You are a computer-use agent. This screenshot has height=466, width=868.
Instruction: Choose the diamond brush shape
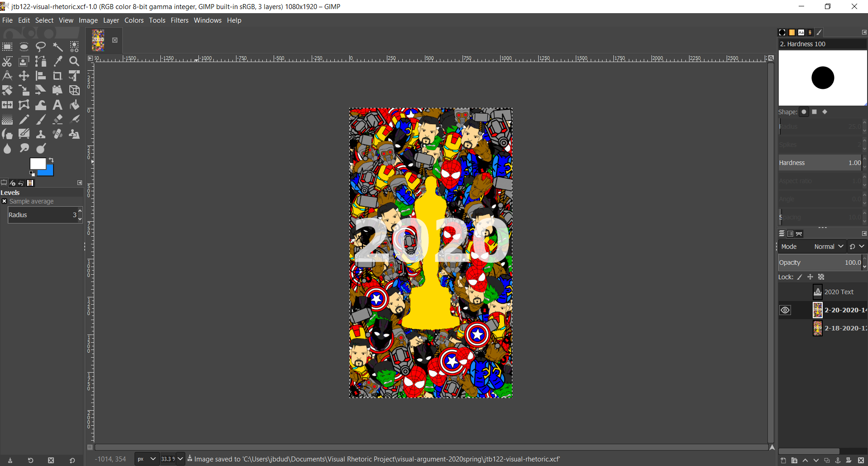(825, 112)
